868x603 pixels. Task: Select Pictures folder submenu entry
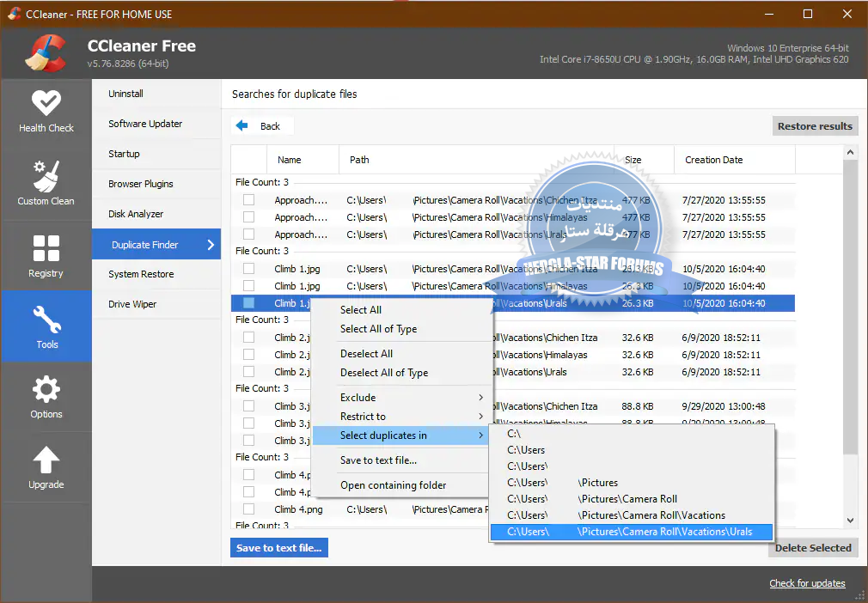631,483
